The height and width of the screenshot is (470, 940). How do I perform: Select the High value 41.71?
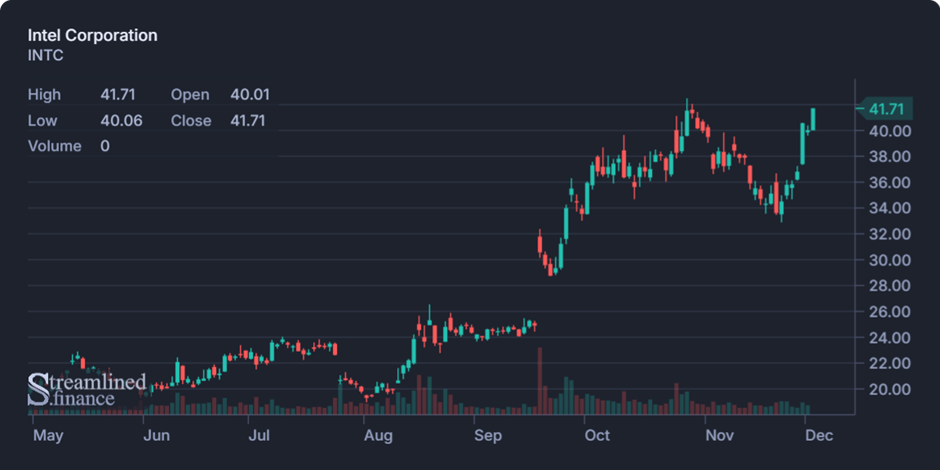coord(118,95)
